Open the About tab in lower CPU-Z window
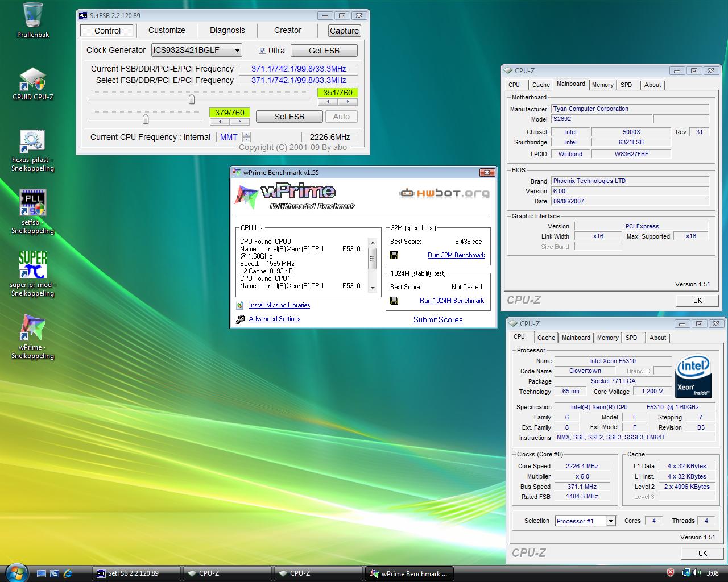 (657, 338)
